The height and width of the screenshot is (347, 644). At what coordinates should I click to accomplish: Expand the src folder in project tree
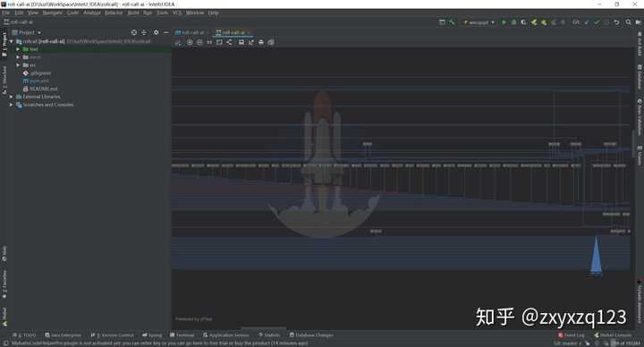(18, 65)
